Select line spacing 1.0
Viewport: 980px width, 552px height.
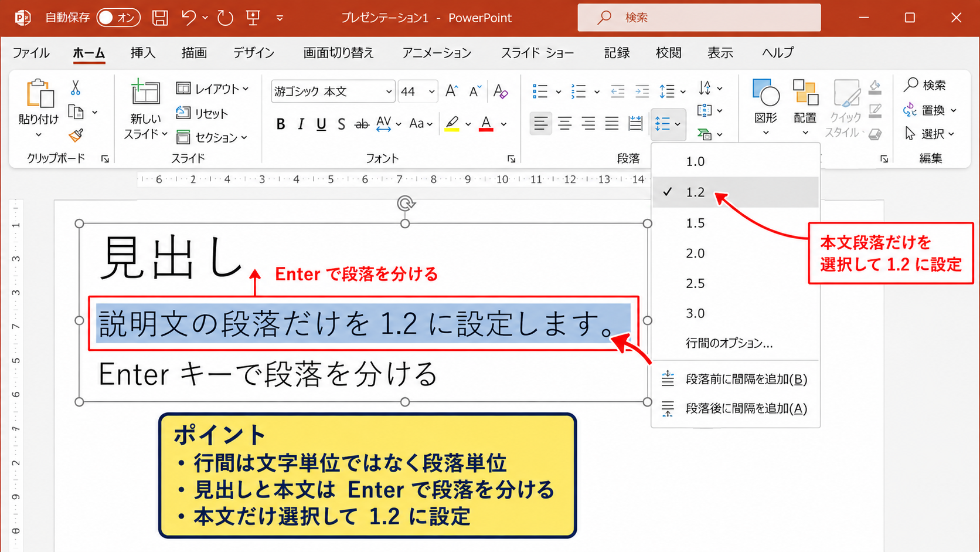[736, 161]
